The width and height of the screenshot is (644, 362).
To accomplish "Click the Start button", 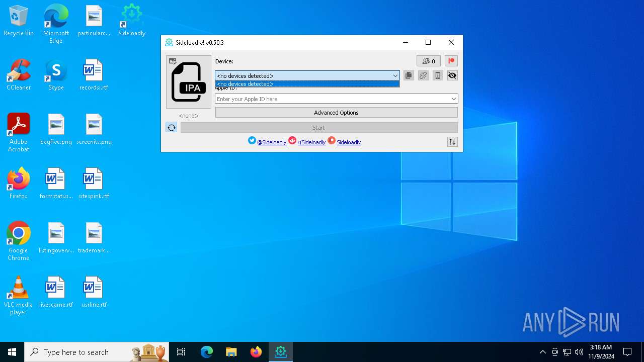I will tap(319, 128).
